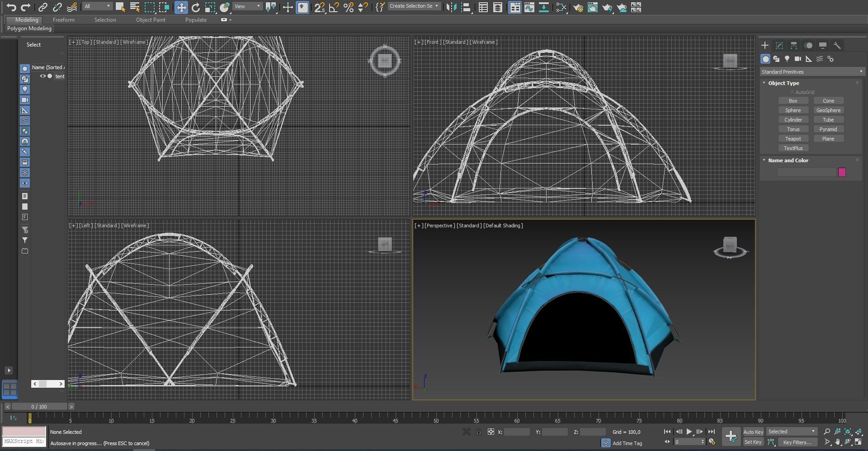The image size is (868, 451).
Task: Click the Torus button
Action: [793, 129]
